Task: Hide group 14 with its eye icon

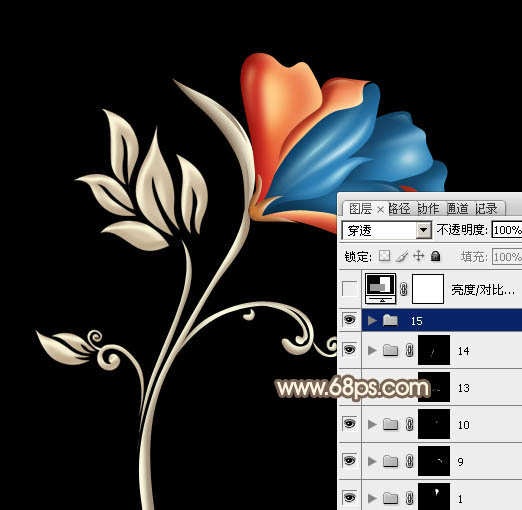Action: click(349, 349)
